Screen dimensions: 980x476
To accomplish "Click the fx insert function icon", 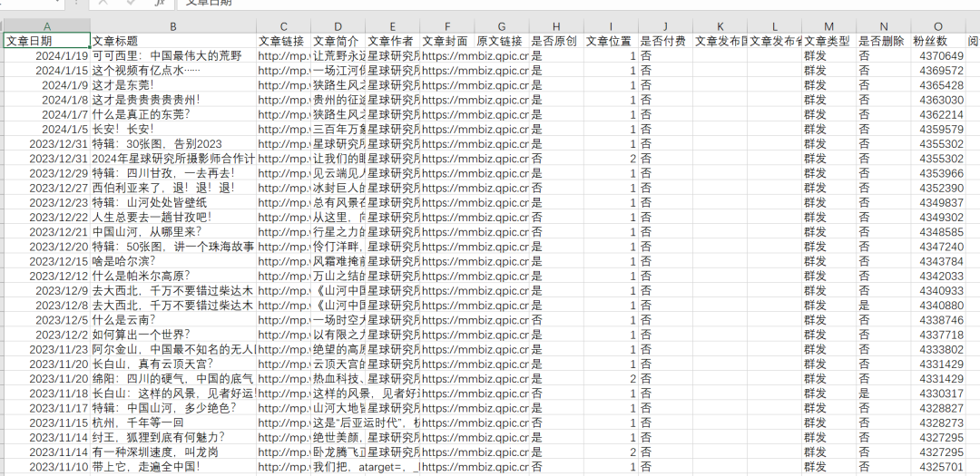I will tap(160, 3).
